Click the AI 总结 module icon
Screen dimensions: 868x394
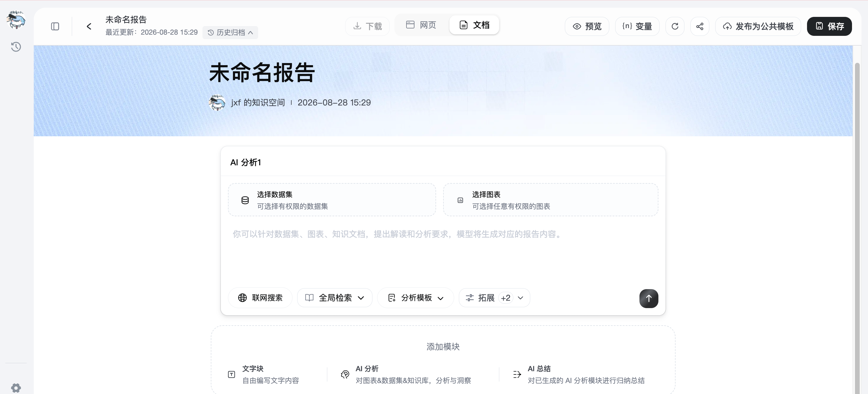(x=517, y=374)
